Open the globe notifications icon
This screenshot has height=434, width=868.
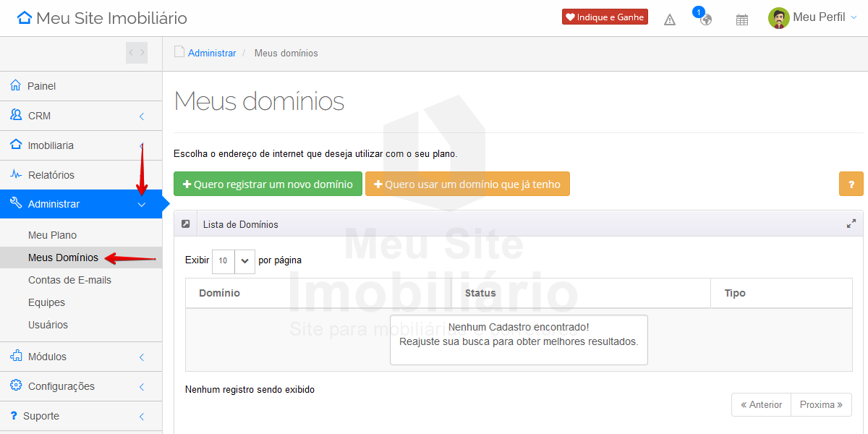(x=705, y=20)
